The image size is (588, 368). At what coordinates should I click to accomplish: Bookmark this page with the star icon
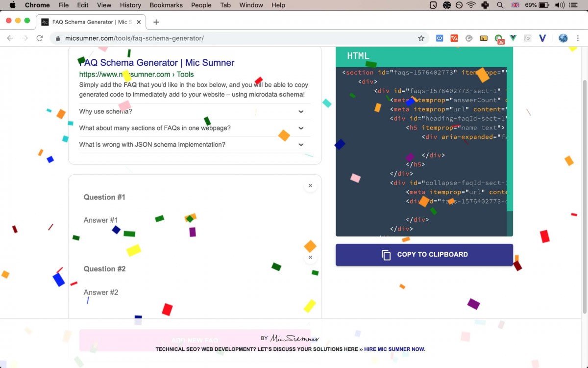[421, 38]
